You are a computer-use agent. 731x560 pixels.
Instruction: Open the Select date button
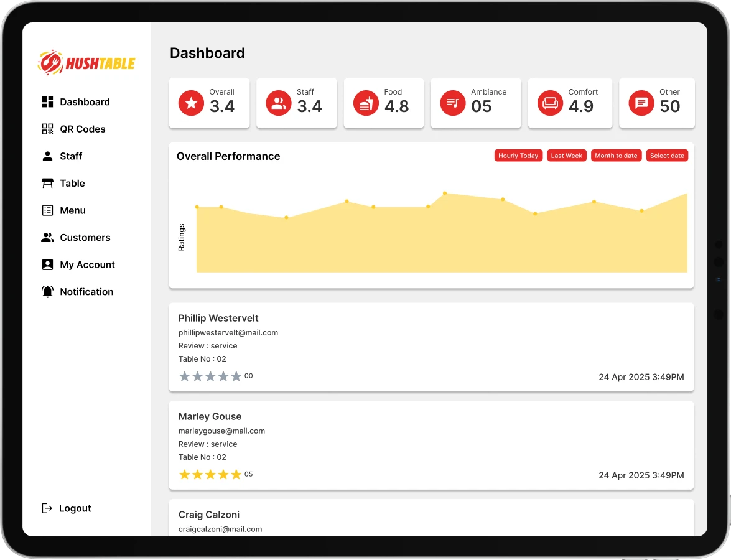[x=667, y=156]
